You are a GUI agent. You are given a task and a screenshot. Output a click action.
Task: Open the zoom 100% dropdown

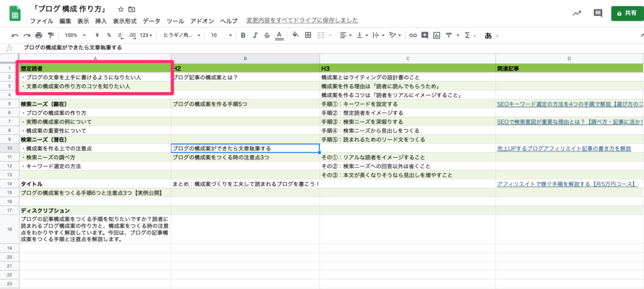pyautogui.click(x=75, y=35)
